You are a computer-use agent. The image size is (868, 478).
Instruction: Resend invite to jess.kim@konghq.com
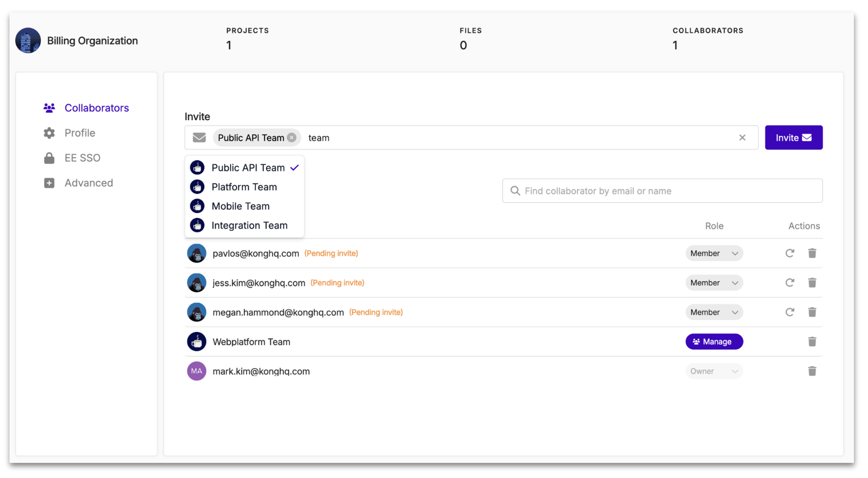[789, 283]
